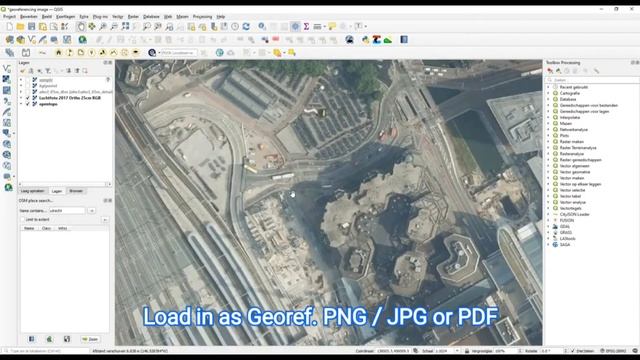Select the Zoom In magnifier tool

point(103,27)
